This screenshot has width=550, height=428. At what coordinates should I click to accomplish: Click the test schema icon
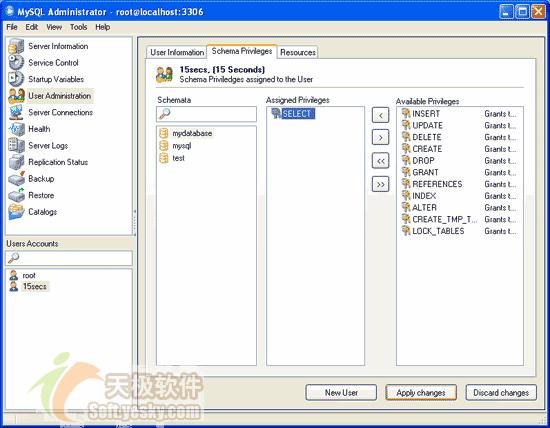pyautogui.click(x=163, y=158)
